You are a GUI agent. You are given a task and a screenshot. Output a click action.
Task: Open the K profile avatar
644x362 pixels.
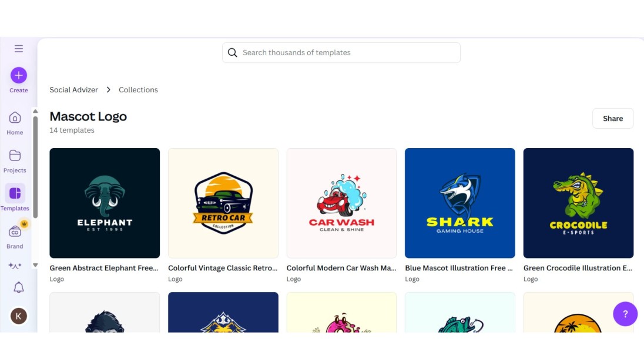point(18,316)
